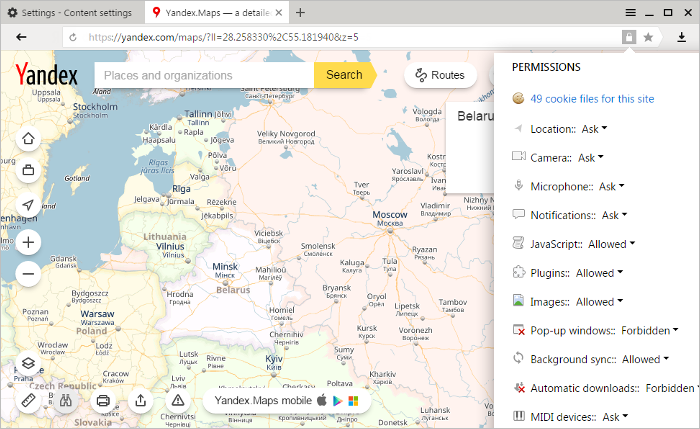
Task: Reload the page with refresh icon
Action: click(x=73, y=37)
